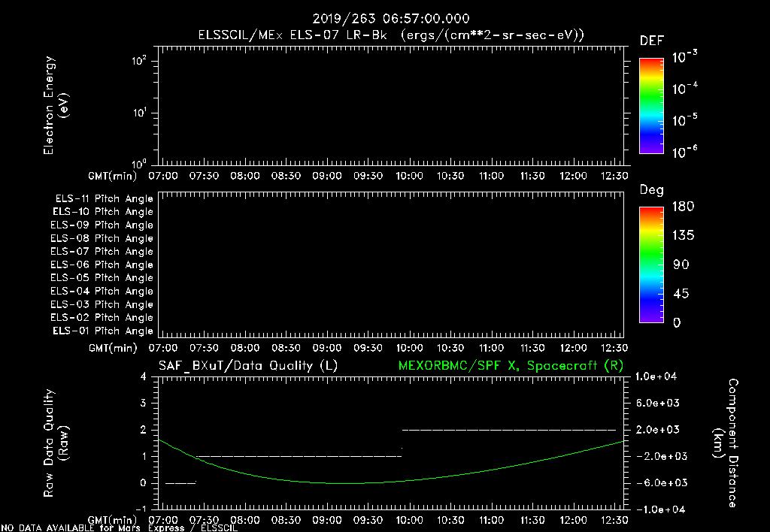This screenshot has height=532, width=770.
Task: Click 08:30 time label under pitch angle panel
Action: (x=286, y=348)
